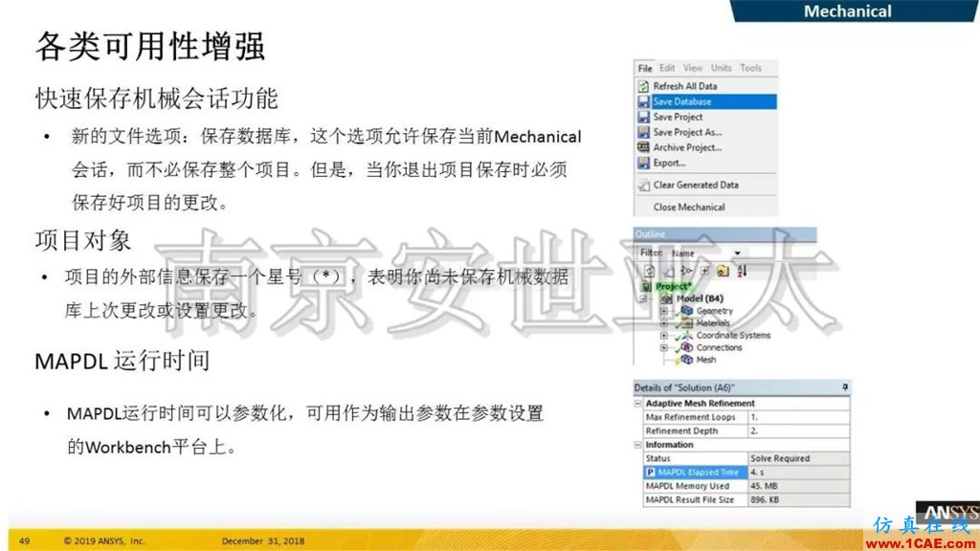Click the Materials icon

(x=687, y=322)
